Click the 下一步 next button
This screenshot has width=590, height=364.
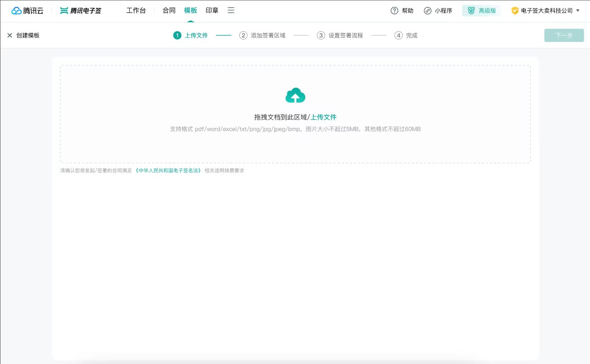pos(564,35)
